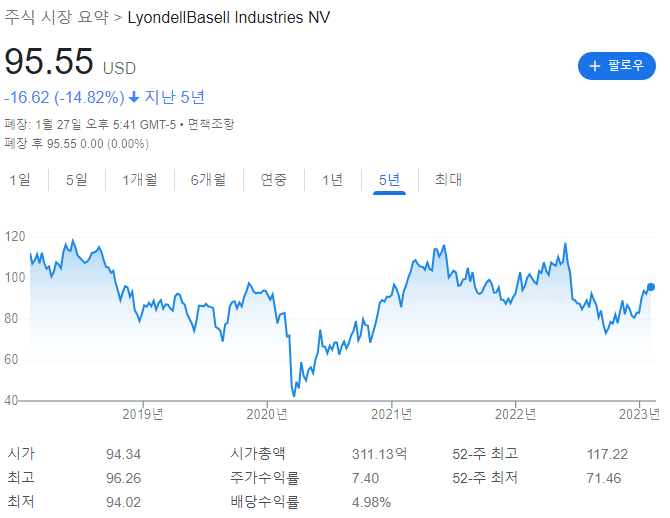Open the 주식 시장 요약 breadcrumb link
This screenshot has width=670, height=518.
[56, 18]
